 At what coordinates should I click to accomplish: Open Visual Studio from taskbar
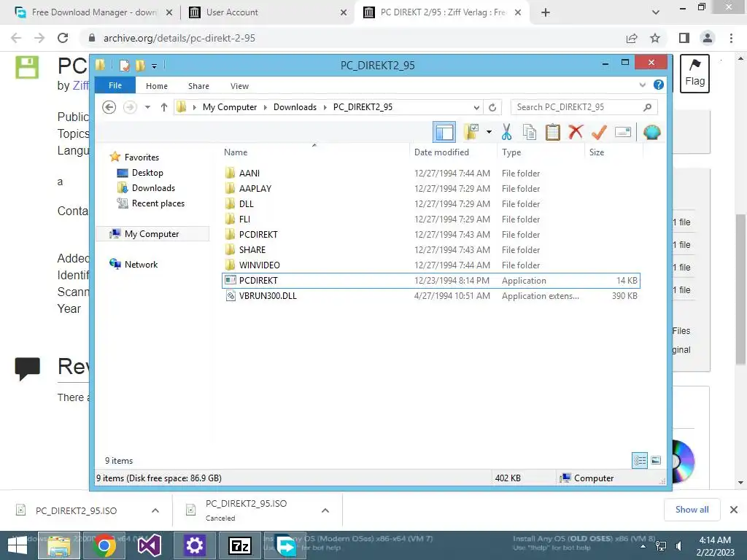point(149,545)
